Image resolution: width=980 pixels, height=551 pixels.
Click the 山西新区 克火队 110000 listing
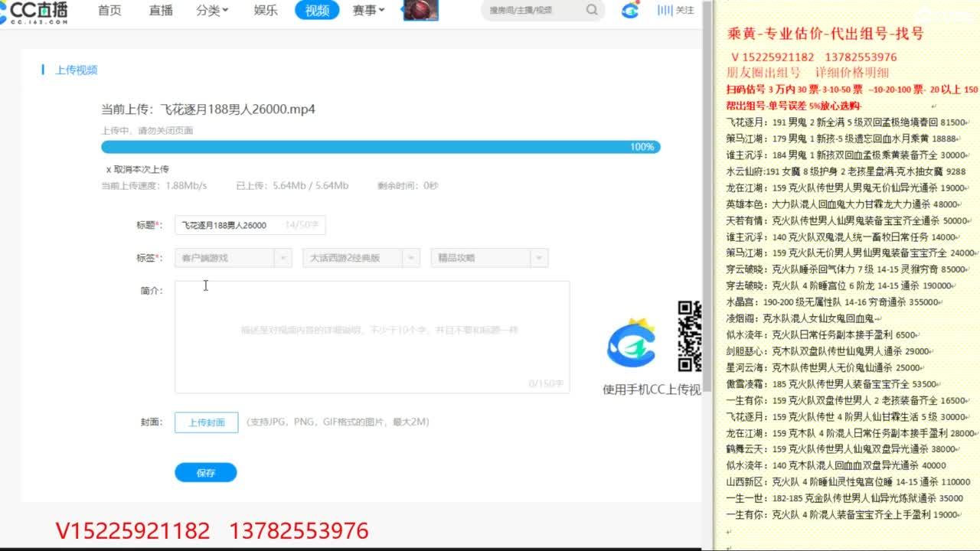tap(848, 482)
